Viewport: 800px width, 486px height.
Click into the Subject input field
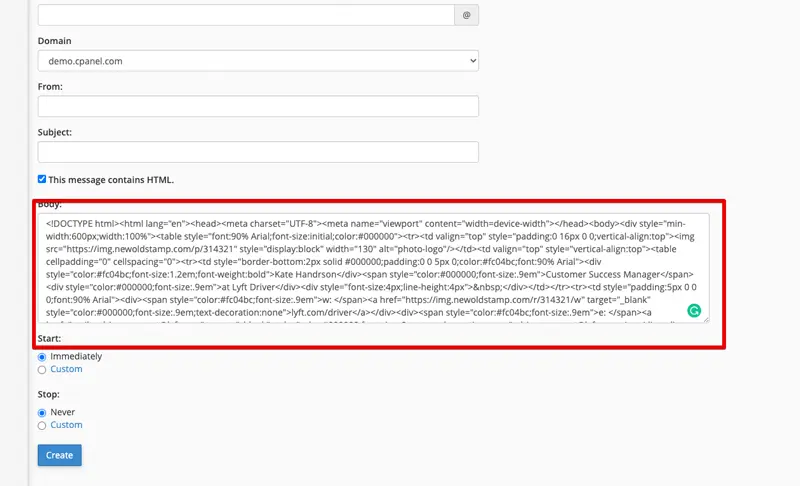pyautogui.click(x=258, y=152)
